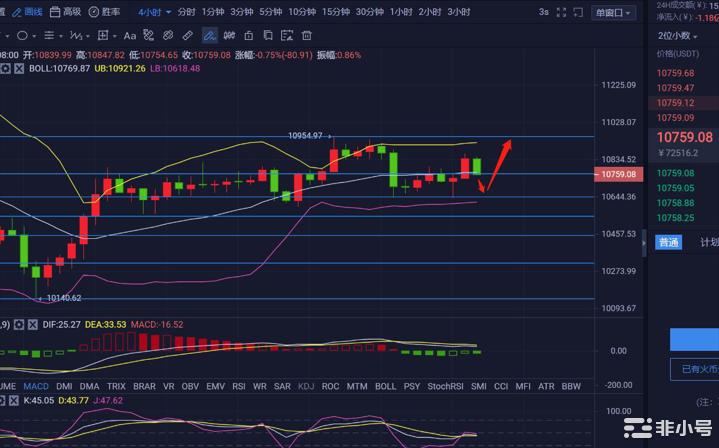Click the link-style measure tool after Aa
This screenshot has height=448, width=719.
(168, 35)
